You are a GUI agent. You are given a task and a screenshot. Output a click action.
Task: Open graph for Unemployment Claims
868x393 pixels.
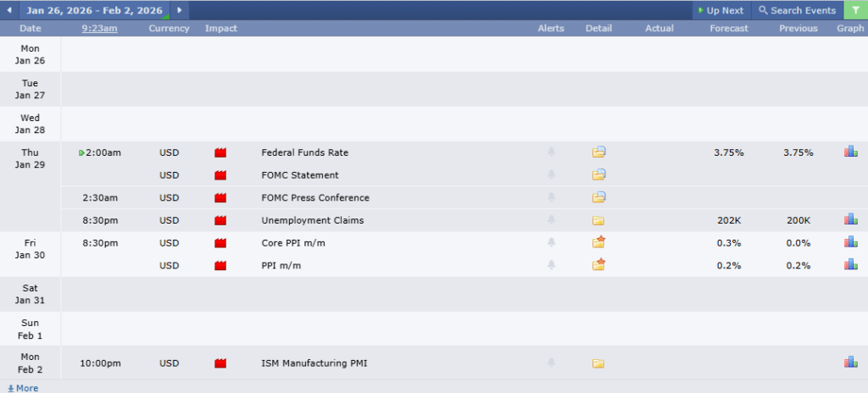[x=850, y=219]
